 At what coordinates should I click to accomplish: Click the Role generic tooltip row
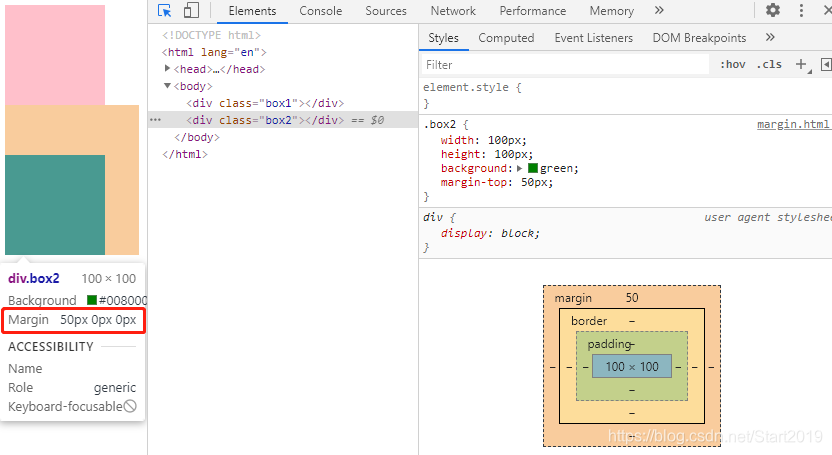[72, 388]
